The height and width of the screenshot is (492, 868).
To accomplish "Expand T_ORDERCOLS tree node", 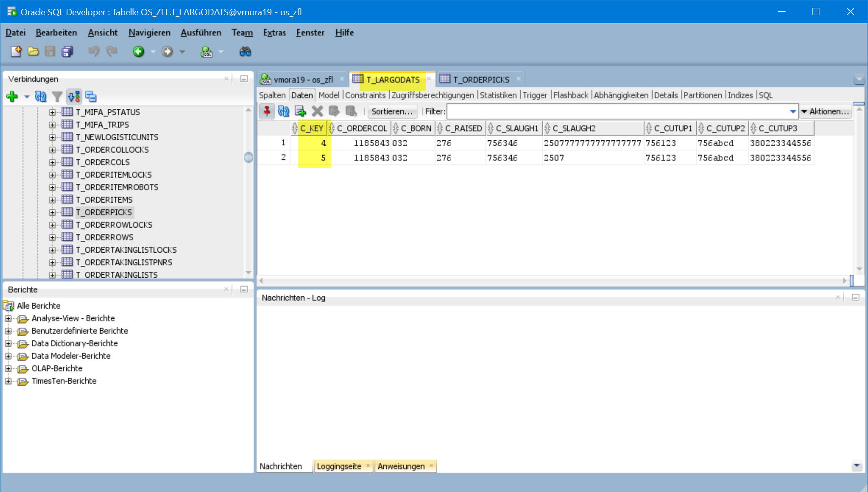I will [53, 162].
